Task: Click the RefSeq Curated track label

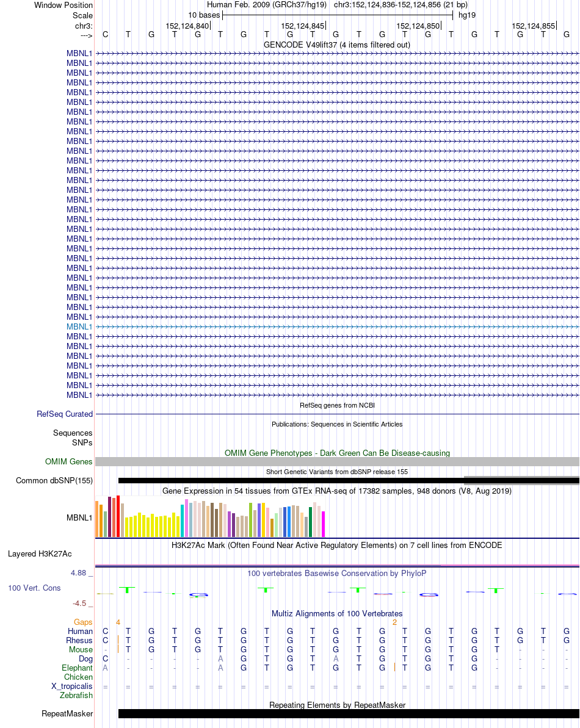Action: point(65,414)
